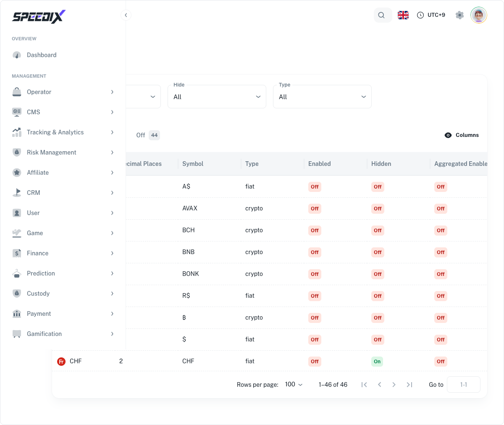This screenshot has width=504, height=425.
Task: Click the Speedix logo
Action: [39, 16]
